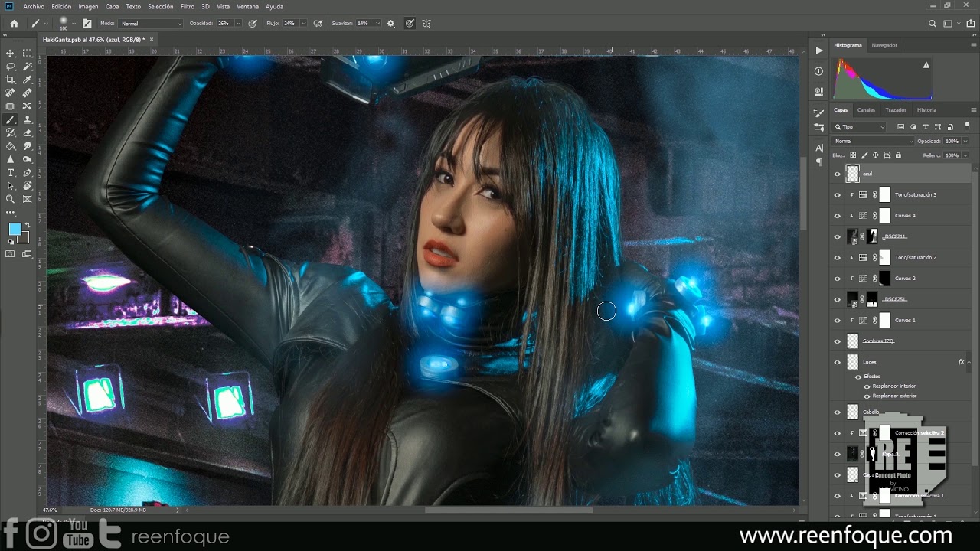Select the Eyedropper tool
This screenshot has width=980, height=551.
coord(28,80)
